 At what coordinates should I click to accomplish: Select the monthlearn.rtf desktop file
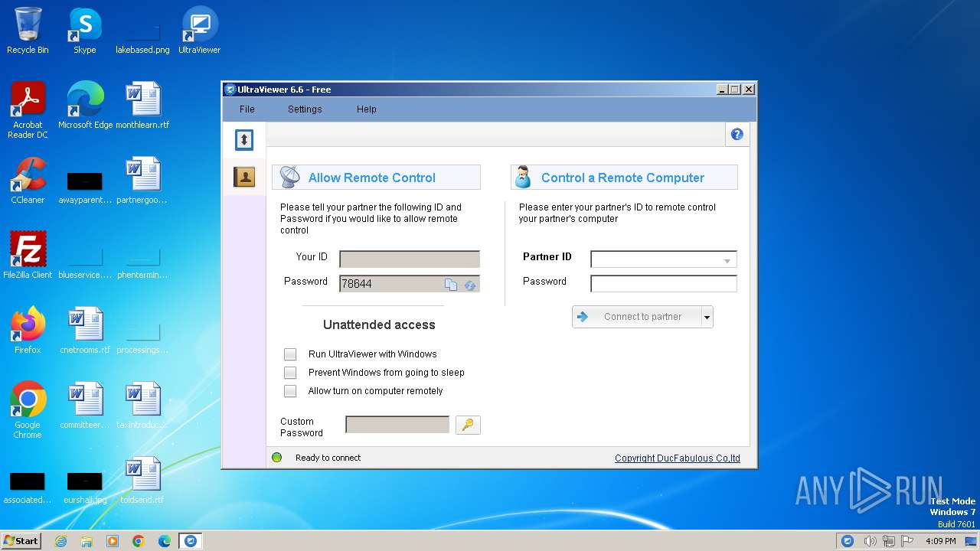pyautogui.click(x=142, y=106)
